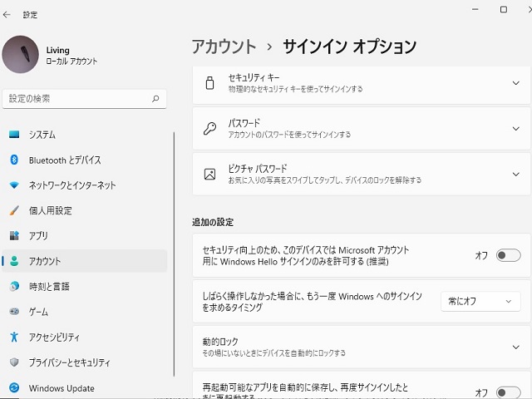The width and height of the screenshot is (532, 399).
Task: Toggle Windows Hello sign-in only switch
Action: pyautogui.click(x=508, y=255)
